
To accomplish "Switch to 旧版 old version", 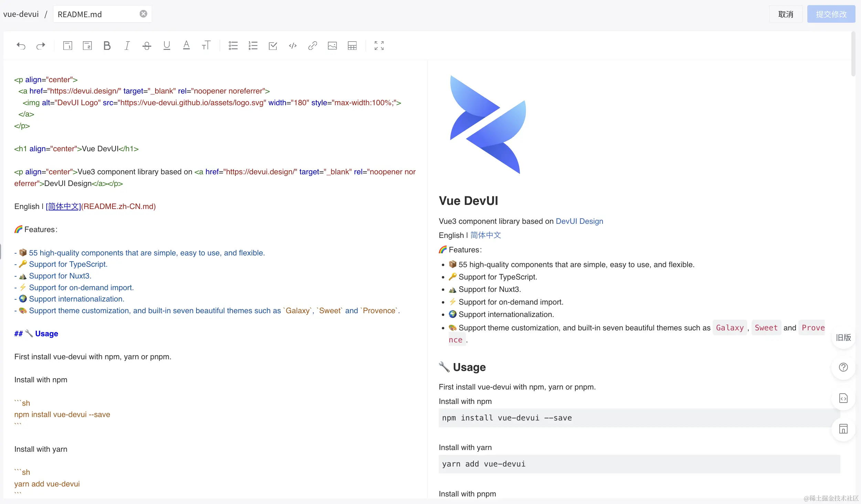I will coord(843,337).
